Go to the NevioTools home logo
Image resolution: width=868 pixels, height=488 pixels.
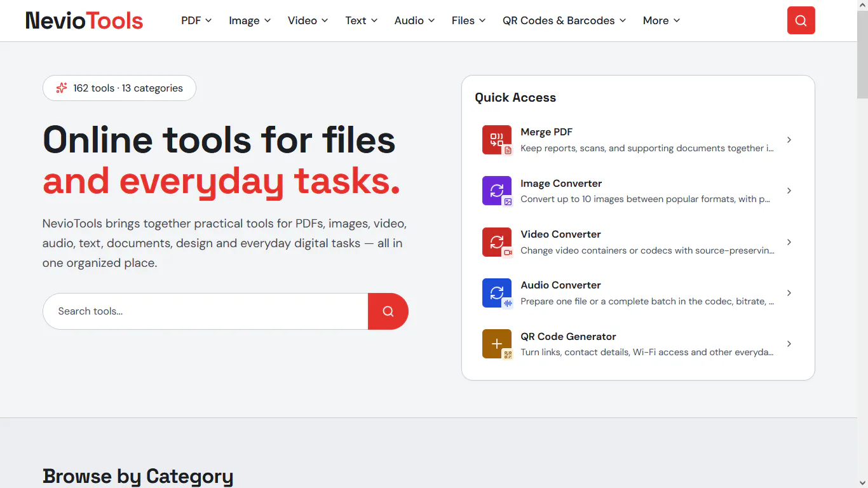[85, 20]
